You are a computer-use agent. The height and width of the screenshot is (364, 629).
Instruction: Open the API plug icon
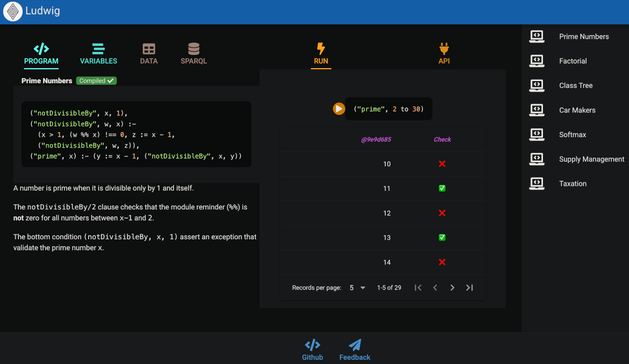tap(444, 49)
